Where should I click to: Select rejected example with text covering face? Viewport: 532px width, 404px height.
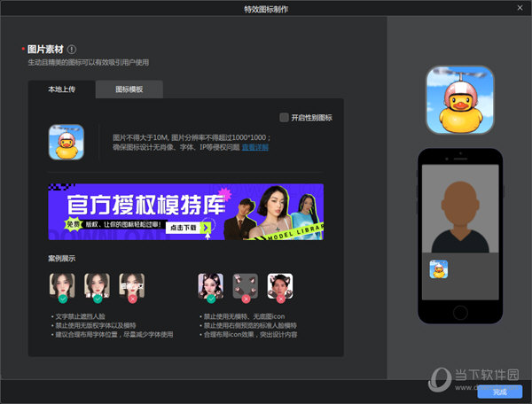[132, 286]
